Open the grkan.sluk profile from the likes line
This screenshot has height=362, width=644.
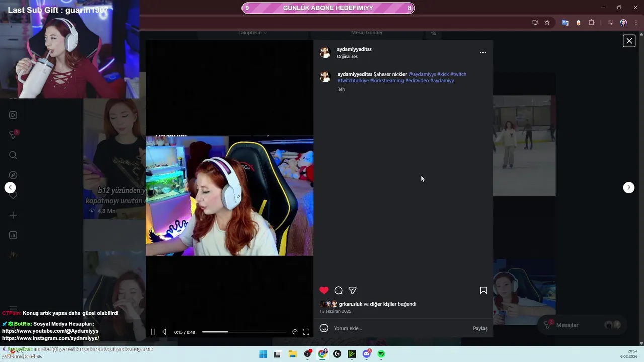tap(351, 304)
